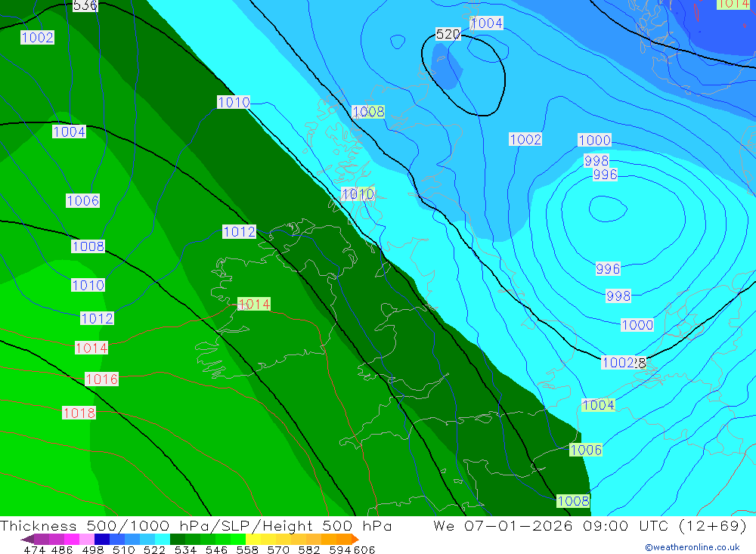Click the legend value 582
Screen dimensions: 756x554
point(308,549)
